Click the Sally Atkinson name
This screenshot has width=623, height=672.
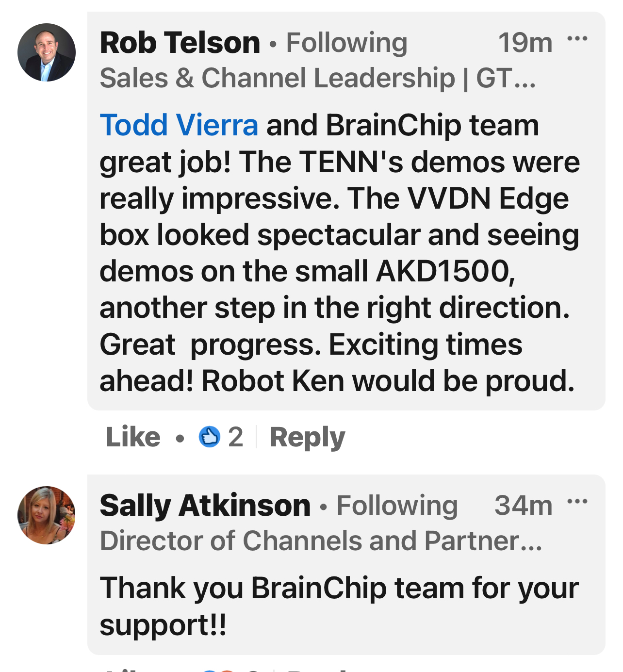click(x=205, y=506)
